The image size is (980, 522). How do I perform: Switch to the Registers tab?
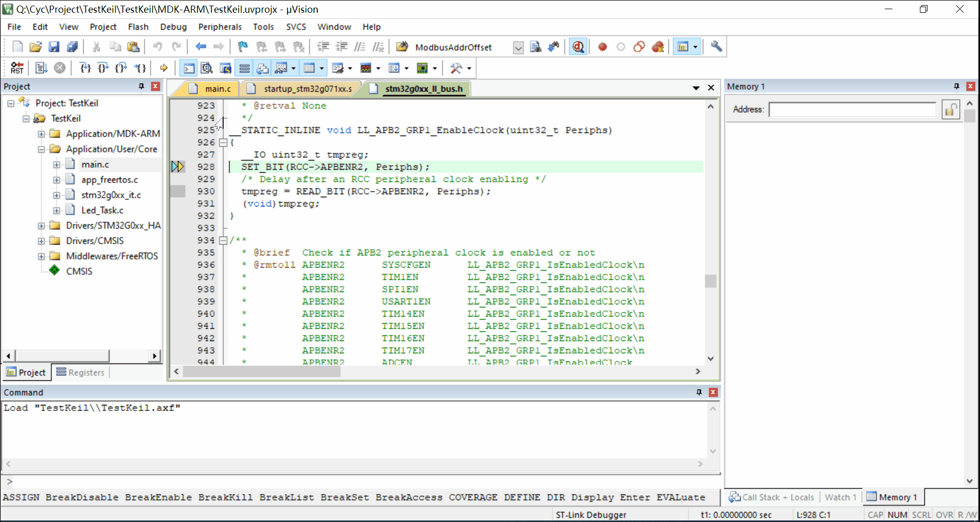tap(80, 373)
